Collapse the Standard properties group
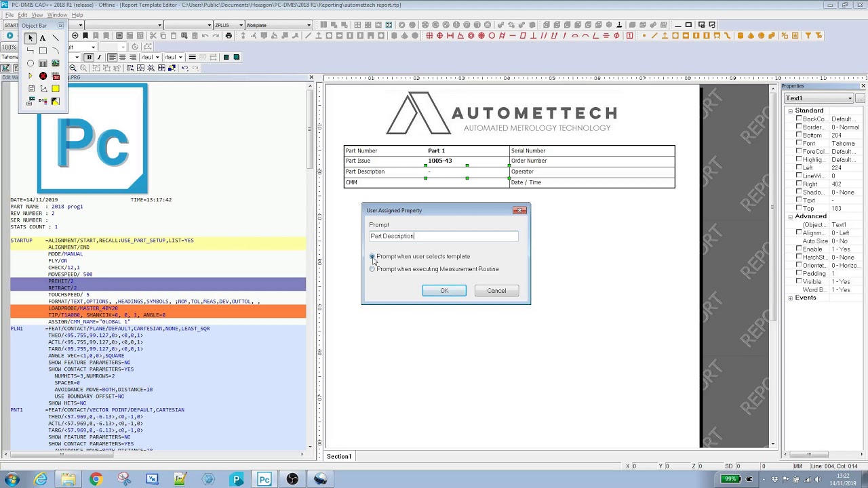 (790, 110)
